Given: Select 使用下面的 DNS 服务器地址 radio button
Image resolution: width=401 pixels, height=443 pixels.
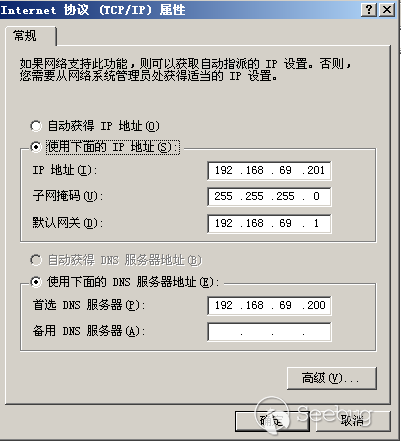Looking at the screenshot, I should tap(36, 282).
